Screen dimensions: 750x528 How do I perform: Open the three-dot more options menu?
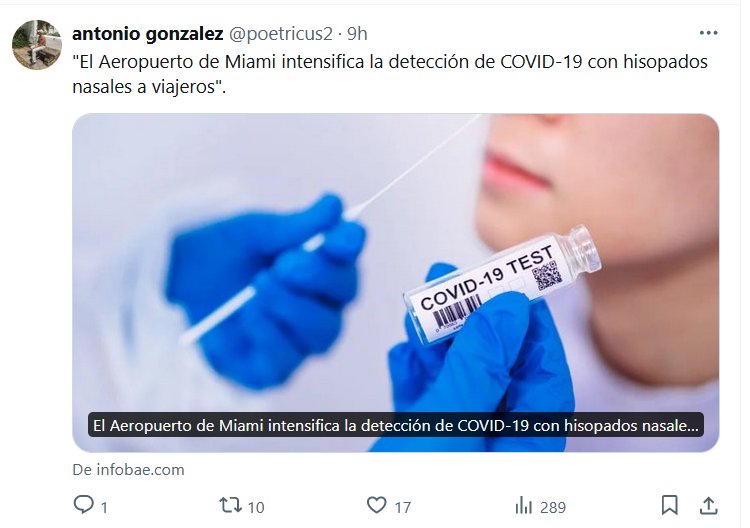point(708,33)
